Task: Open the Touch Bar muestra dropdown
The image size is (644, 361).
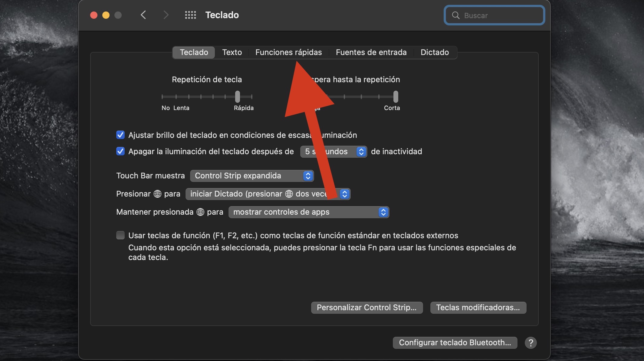Action: point(252,176)
